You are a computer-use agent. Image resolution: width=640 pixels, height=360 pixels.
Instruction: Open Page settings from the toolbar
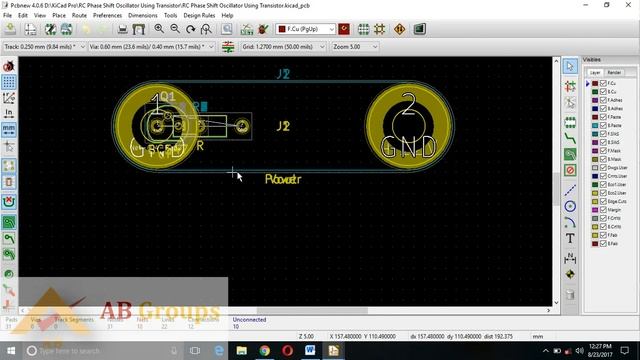tap(30, 29)
